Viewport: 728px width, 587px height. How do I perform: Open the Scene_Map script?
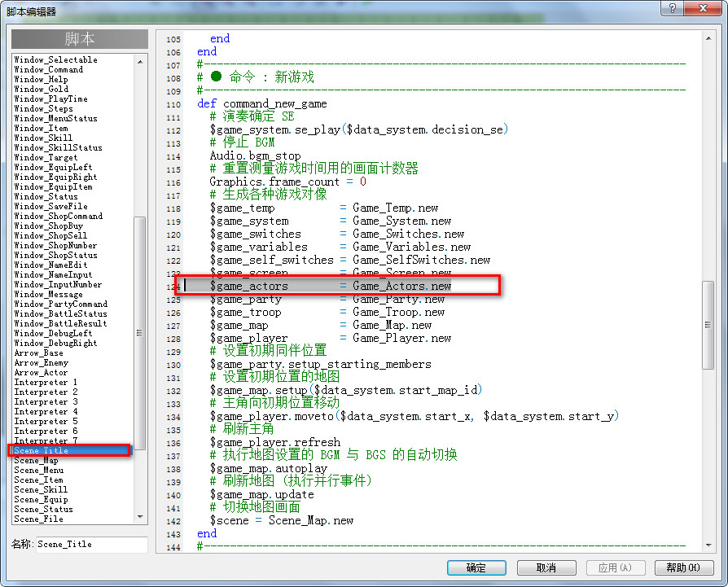click(x=36, y=460)
